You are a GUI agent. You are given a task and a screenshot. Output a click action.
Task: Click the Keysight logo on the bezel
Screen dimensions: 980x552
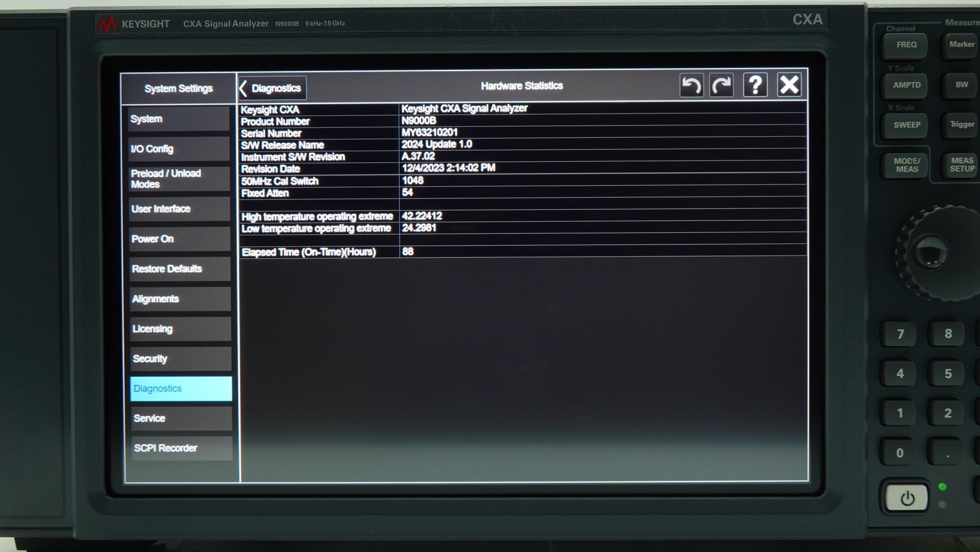pos(134,24)
